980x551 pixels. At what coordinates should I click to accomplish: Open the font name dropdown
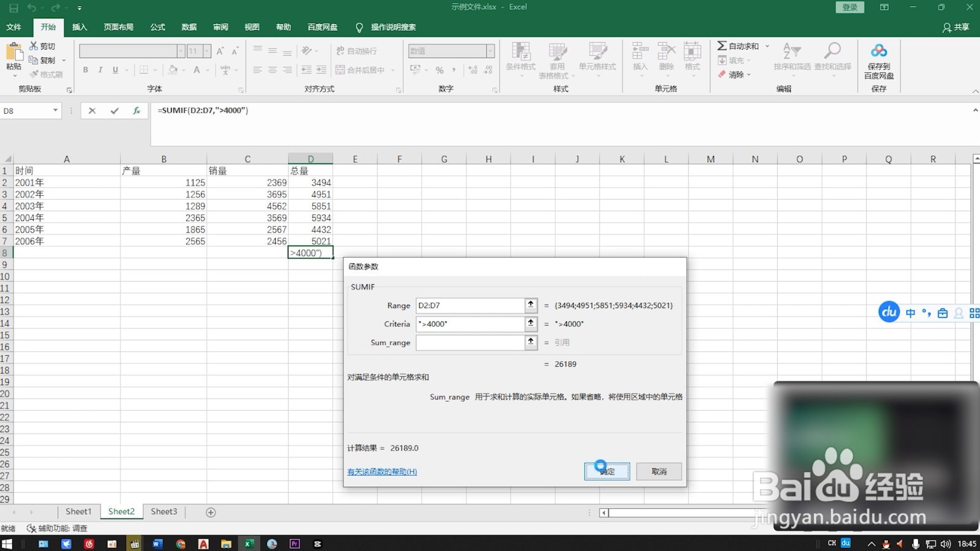[181, 51]
